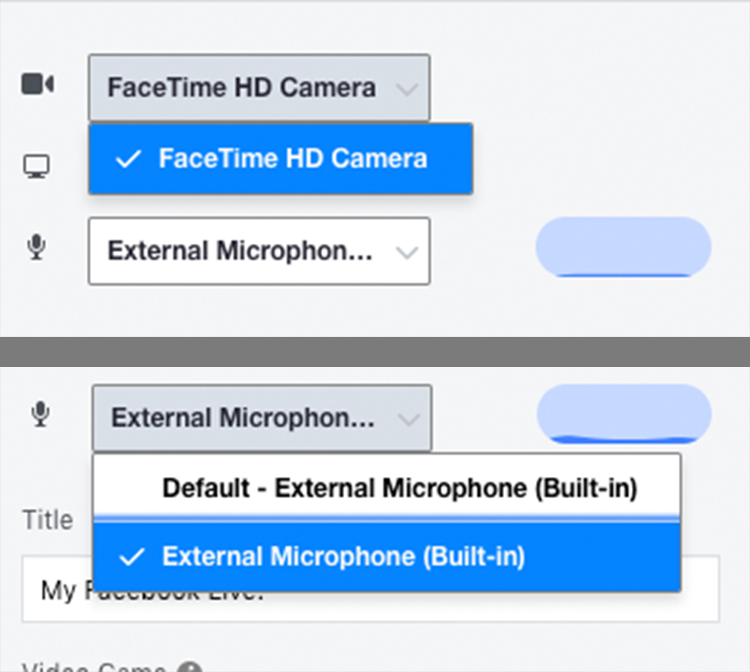Click the chevron arrow on the camera selector
The height and width of the screenshot is (672, 750).
click(406, 88)
